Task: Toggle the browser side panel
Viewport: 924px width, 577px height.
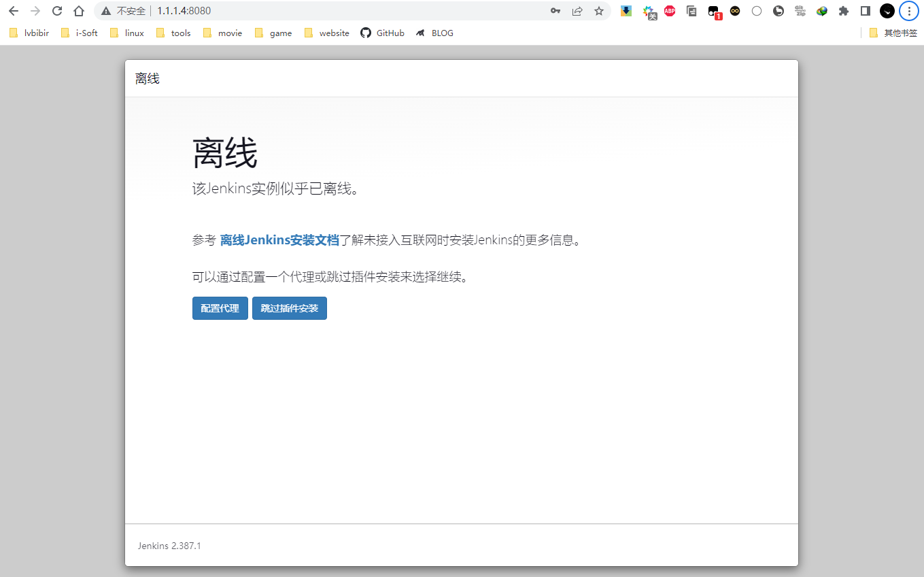Action: click(x=866, y=11)
